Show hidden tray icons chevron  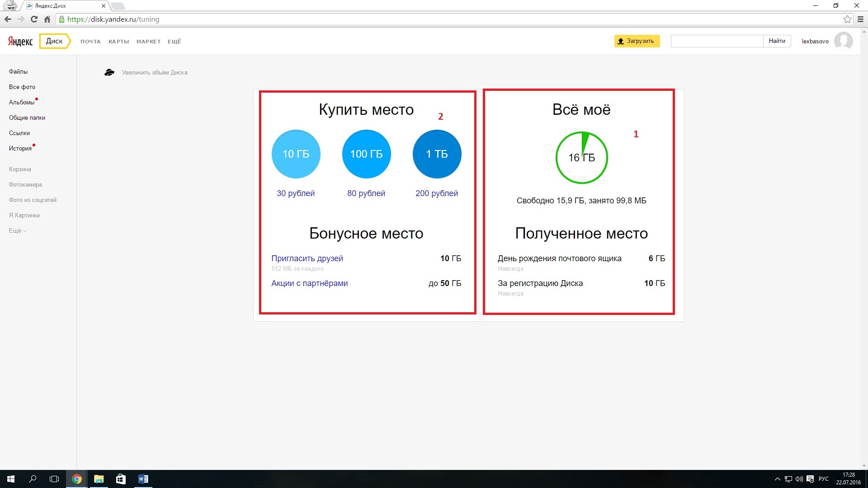point(777,479)
